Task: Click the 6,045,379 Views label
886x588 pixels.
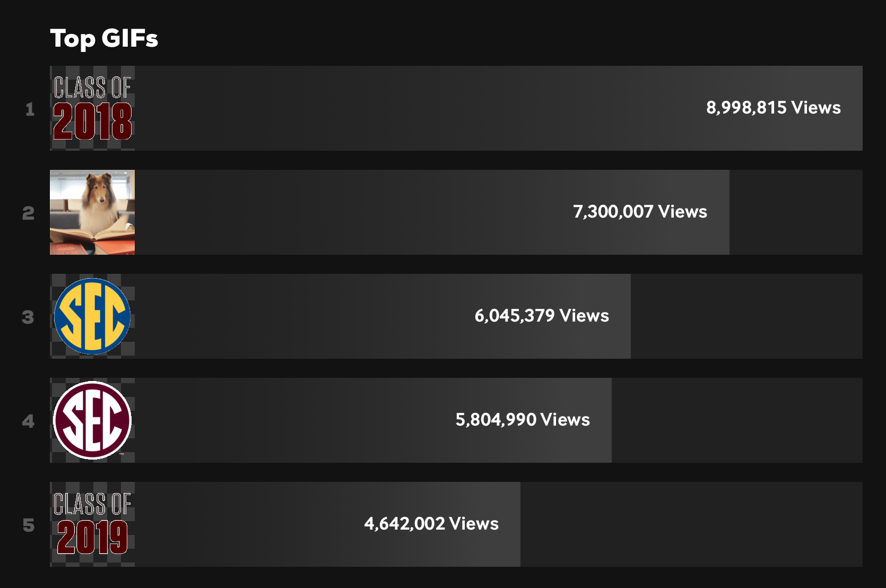Action: (542, 316)
